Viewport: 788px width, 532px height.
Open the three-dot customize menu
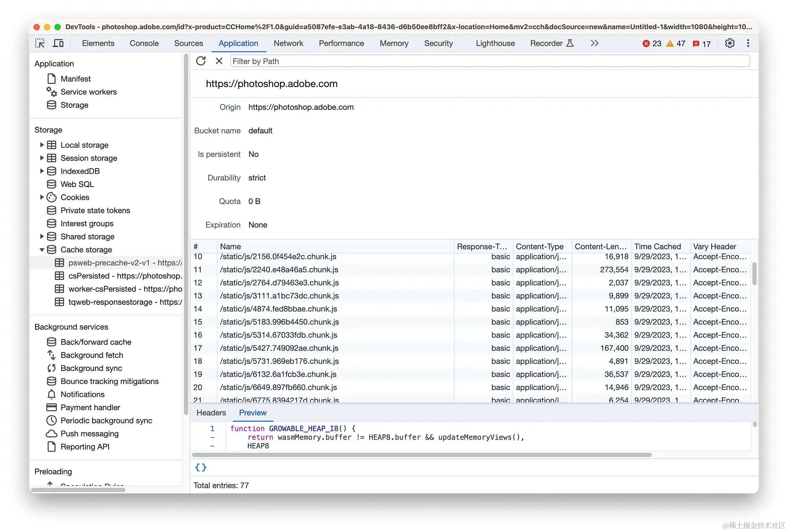pos(748,43)
